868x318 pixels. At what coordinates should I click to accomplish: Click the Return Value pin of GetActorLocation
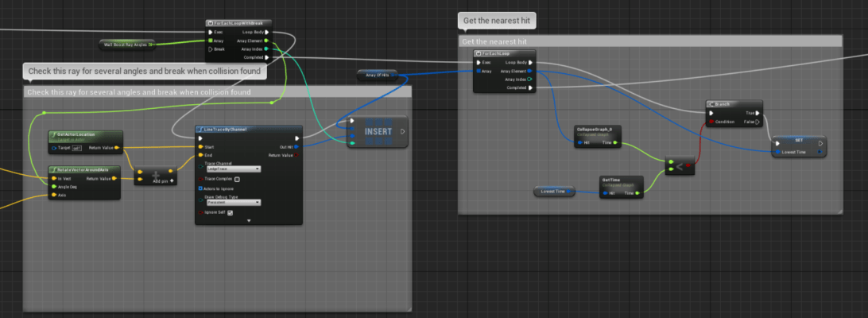[x=117, y=147]
